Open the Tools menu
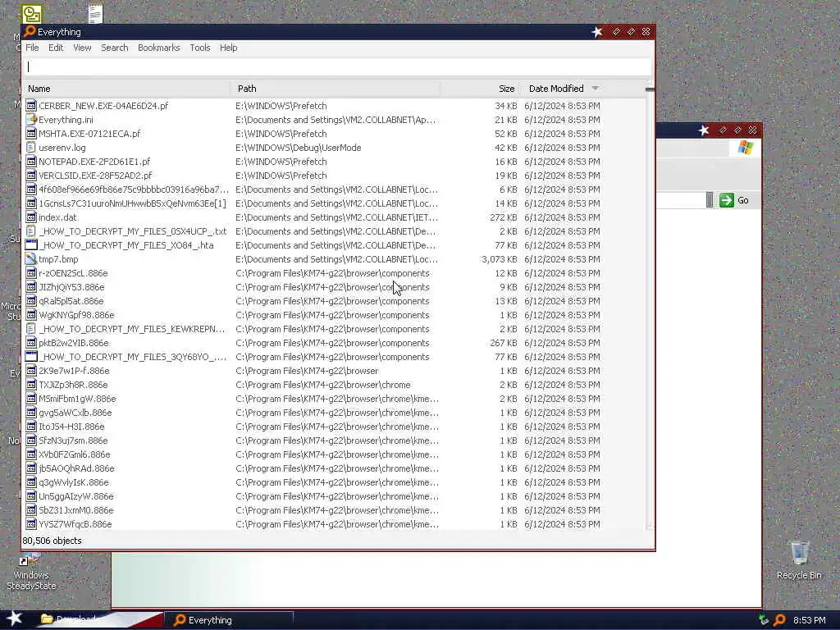Image resolution: width=840 pixels, height=630 pixels. coord(200,48)
